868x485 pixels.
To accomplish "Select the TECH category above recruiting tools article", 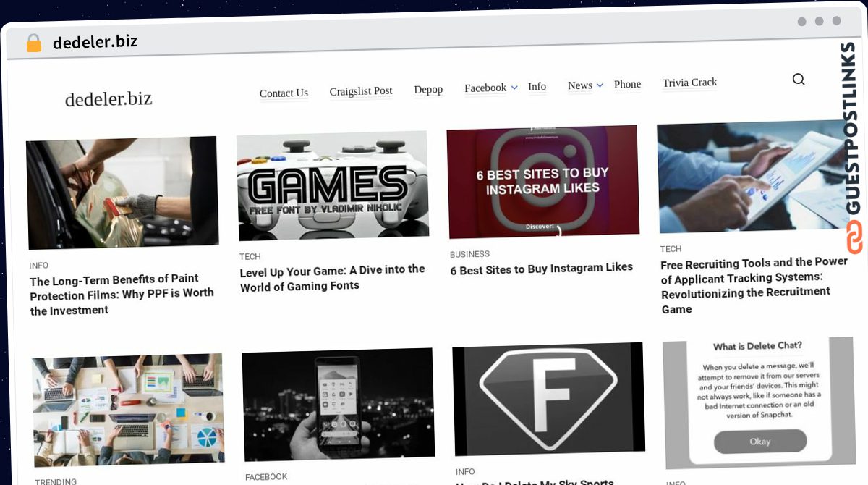I will [x=671, y=248].
